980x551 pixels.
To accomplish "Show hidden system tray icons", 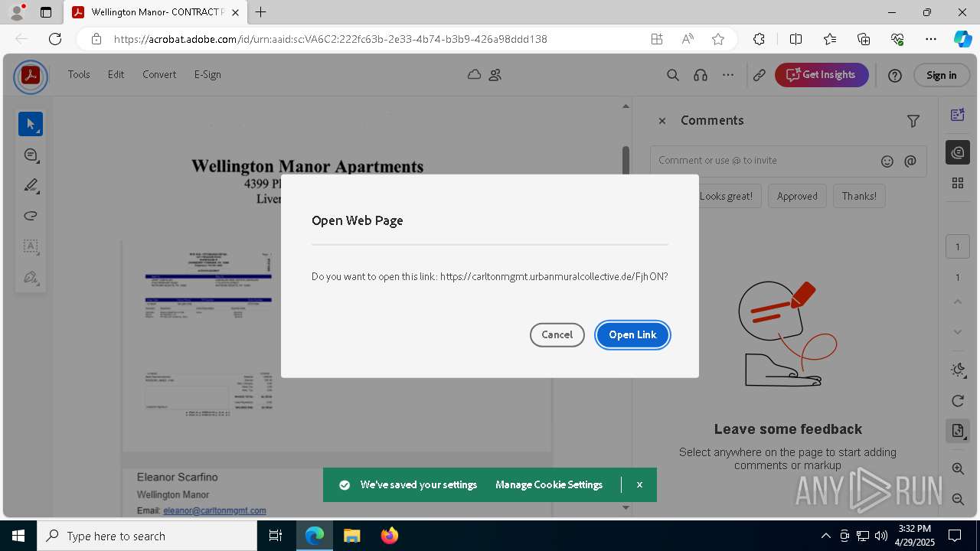I will point(825,536).
